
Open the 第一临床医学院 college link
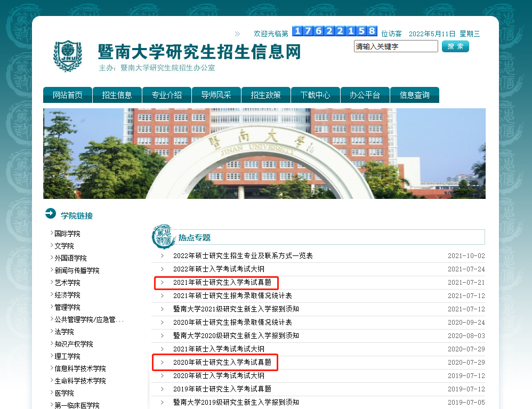(x=77, y=405)
